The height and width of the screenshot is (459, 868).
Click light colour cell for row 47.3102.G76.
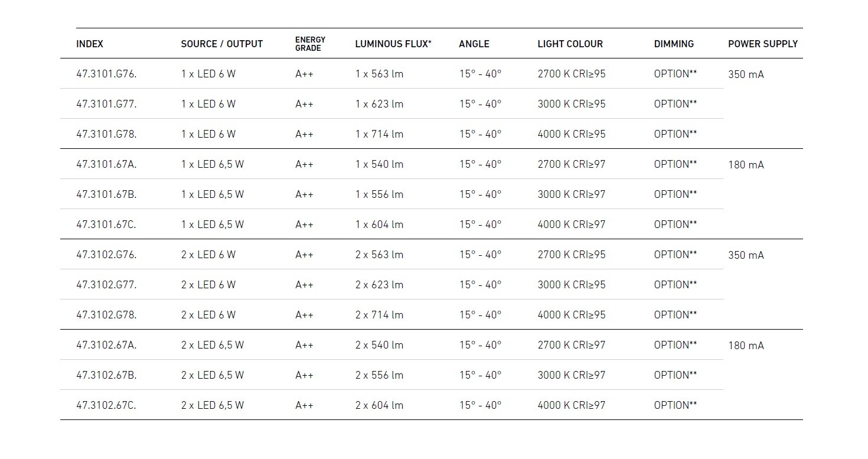point(571,255)
